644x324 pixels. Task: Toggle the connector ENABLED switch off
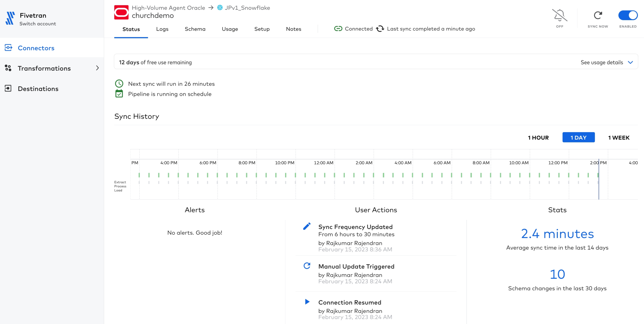pyautogui.click(x=628, y=16)
